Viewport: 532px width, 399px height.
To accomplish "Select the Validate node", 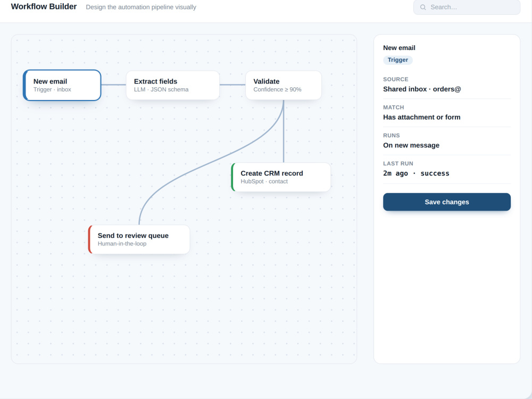I will click(284, 85).
